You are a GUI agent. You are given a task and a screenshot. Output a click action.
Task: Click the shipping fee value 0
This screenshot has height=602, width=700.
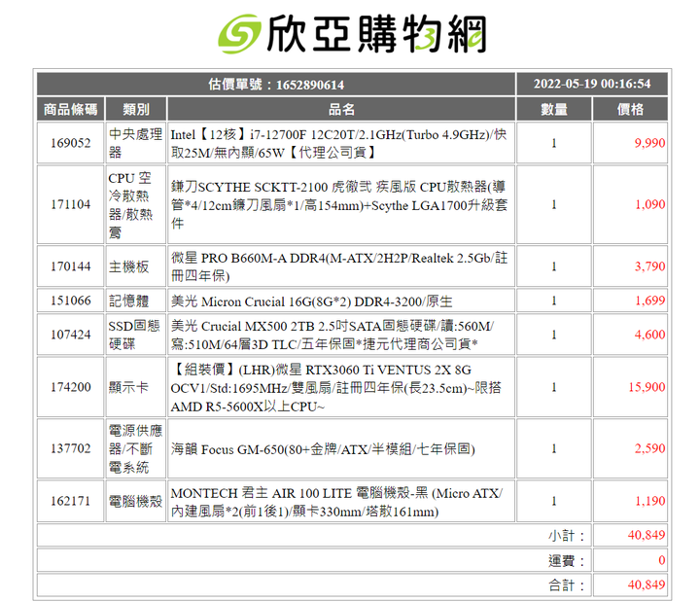coord(662,560)
